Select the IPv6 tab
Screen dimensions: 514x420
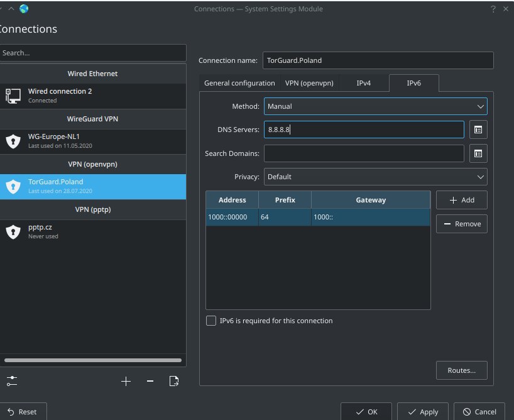(413, 83)
